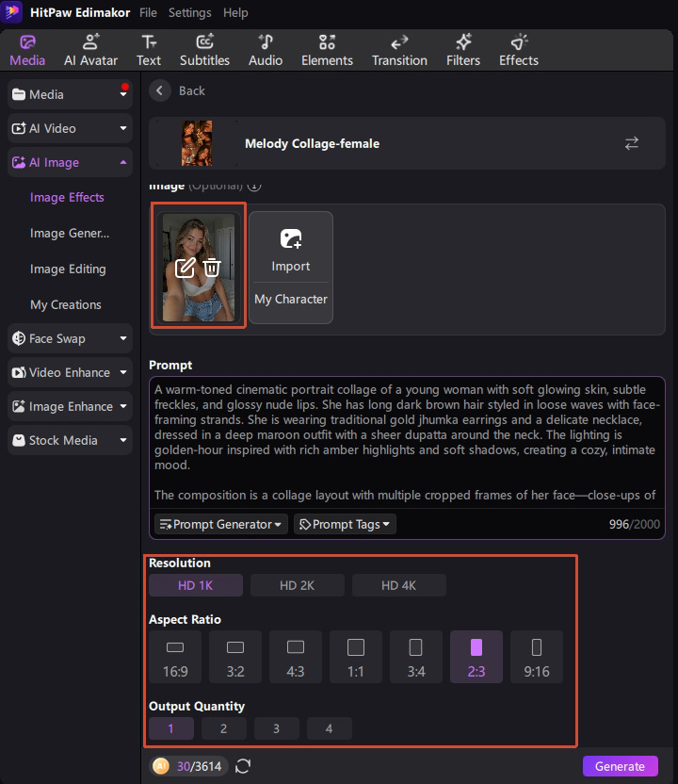Image resolution: width=678 pixels, height=784 pixels.
Task: Set Output Quantity to 4
Action: click(x=330, y=728)
